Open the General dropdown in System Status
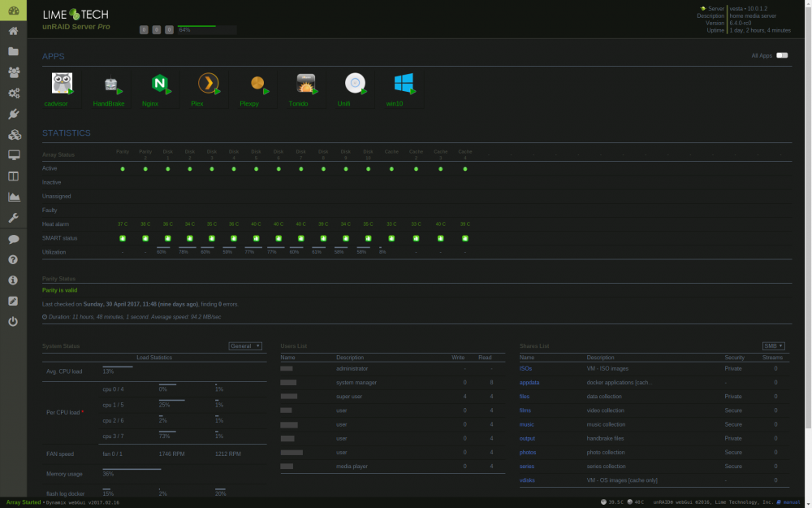 [245, 346]
